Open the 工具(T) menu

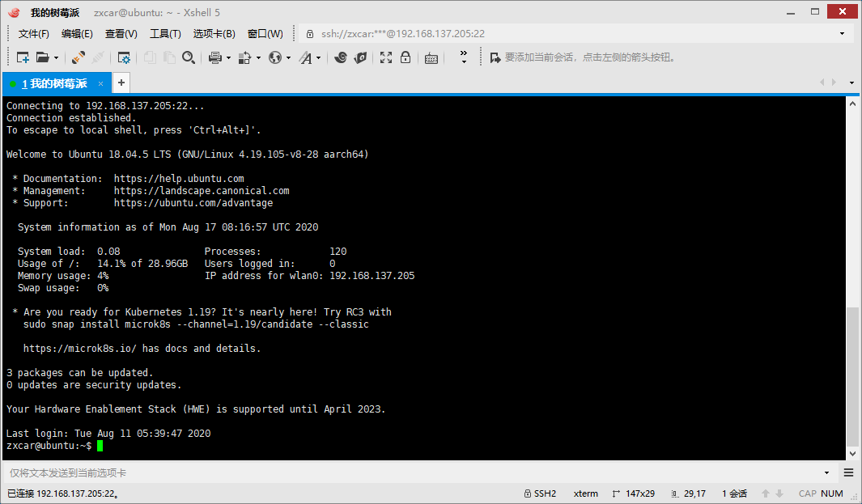[x=165, y=34]
